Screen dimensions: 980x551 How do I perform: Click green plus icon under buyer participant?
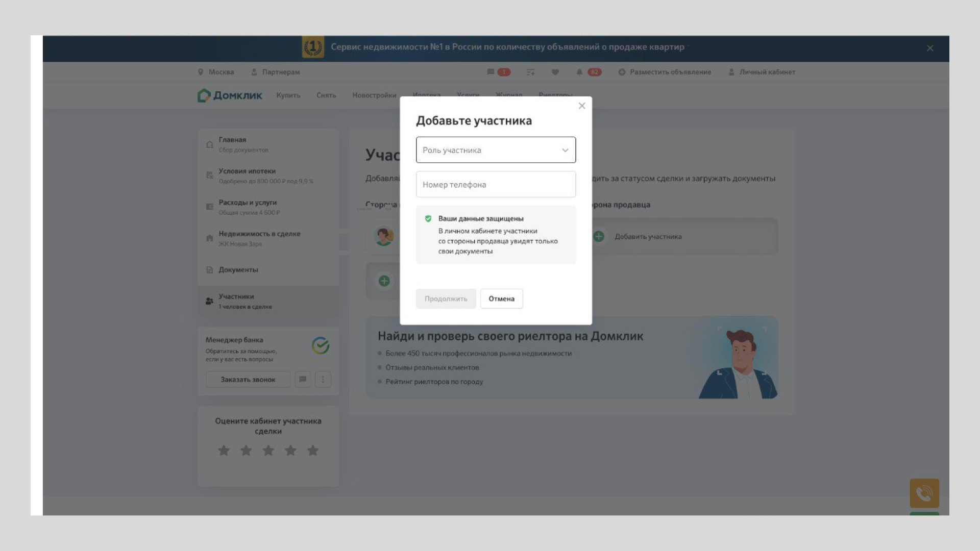384,281
